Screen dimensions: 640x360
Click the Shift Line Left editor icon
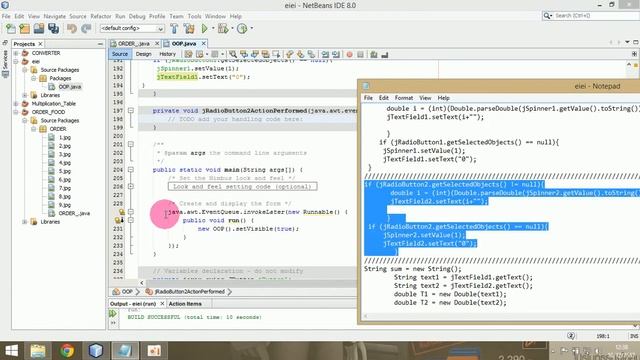(x=325, y=54)
